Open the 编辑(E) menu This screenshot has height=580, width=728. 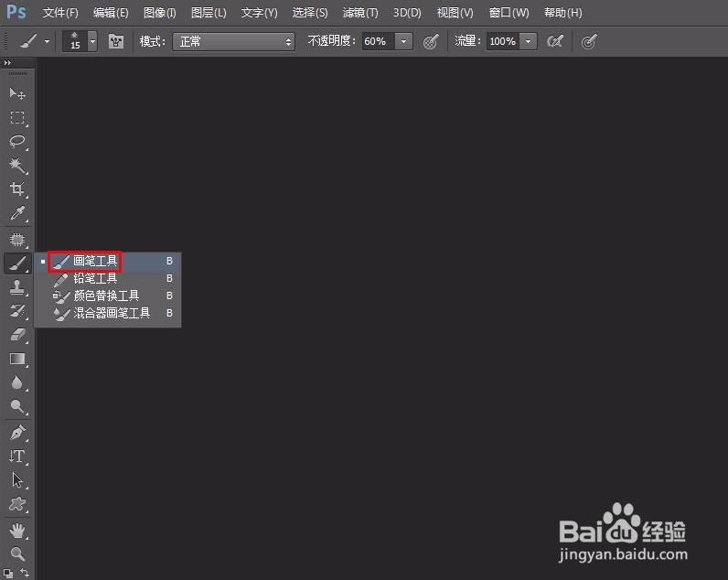click(x=111, y=13)
